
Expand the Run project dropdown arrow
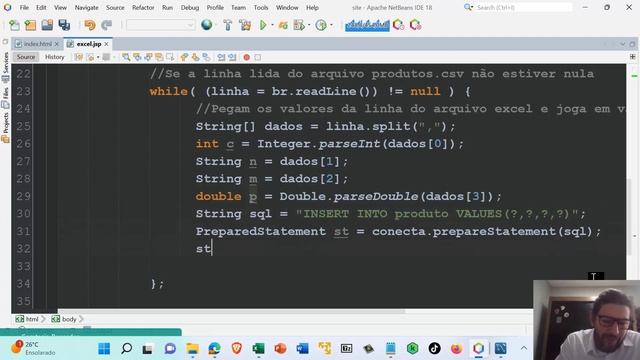click(272, 25)
